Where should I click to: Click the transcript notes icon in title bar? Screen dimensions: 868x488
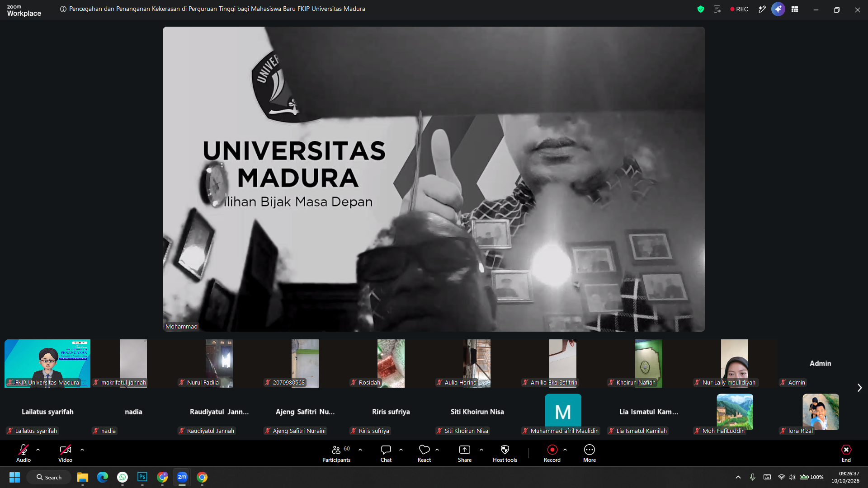(717, 9)
